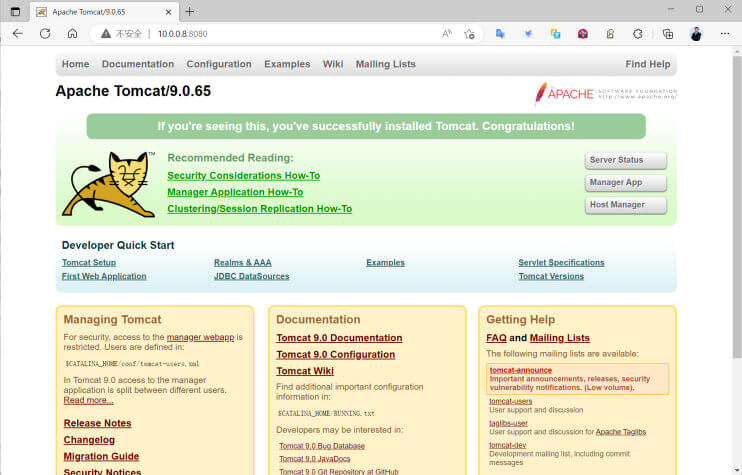This screenshot has height=475, width=742.
Task: Click the Manager App button
Action: (626, 183)
